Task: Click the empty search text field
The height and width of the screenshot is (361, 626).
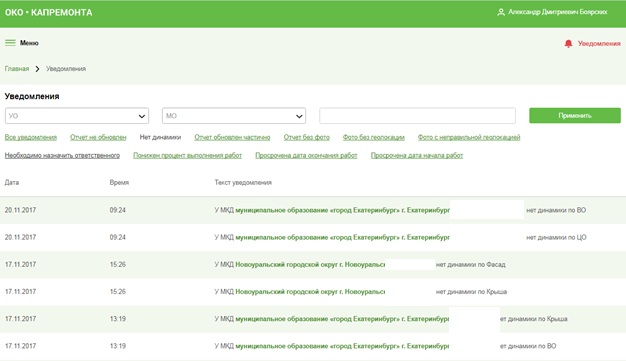Action: [417, 116]
